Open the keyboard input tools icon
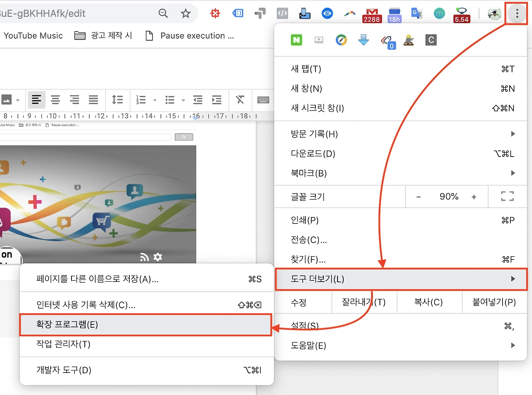 click(x=263, y=100)
